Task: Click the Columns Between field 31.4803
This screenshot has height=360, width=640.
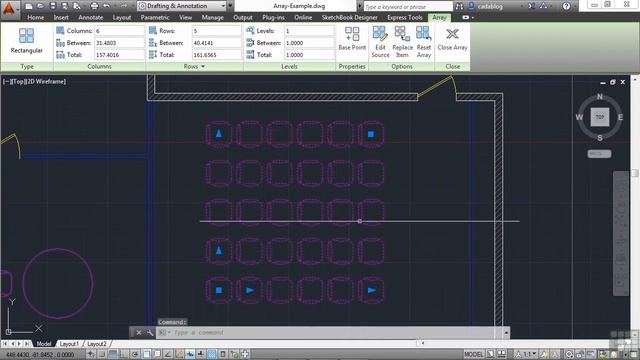Action: [x=119, y=43]
